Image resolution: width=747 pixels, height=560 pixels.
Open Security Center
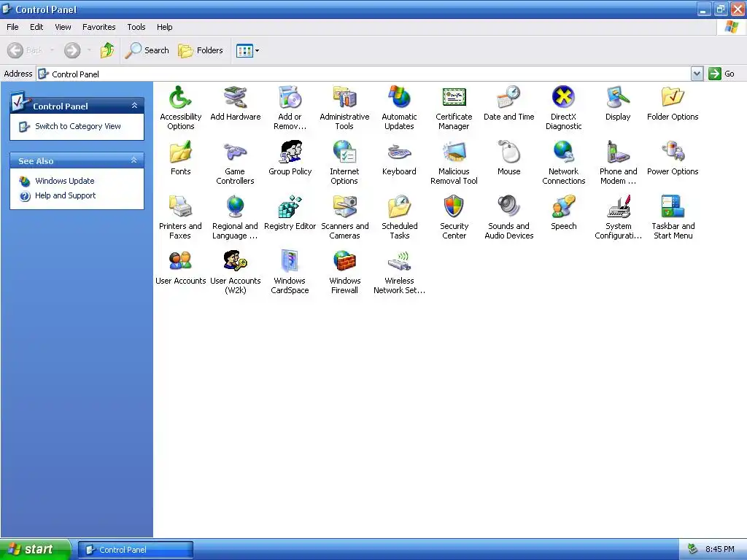[454, 217]
